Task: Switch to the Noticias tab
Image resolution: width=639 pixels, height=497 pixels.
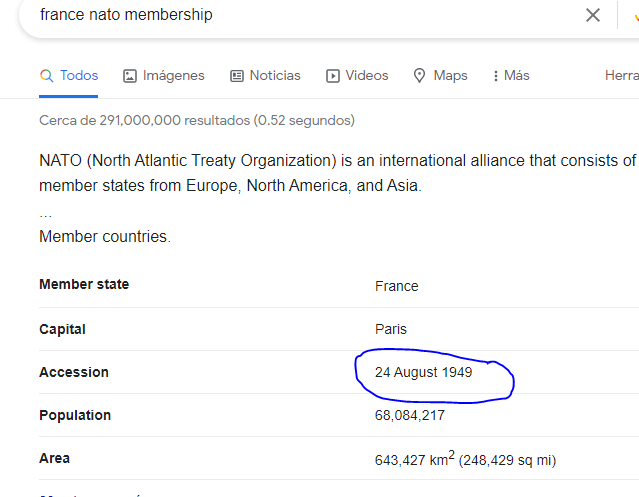Action: [x=274, y=76]
